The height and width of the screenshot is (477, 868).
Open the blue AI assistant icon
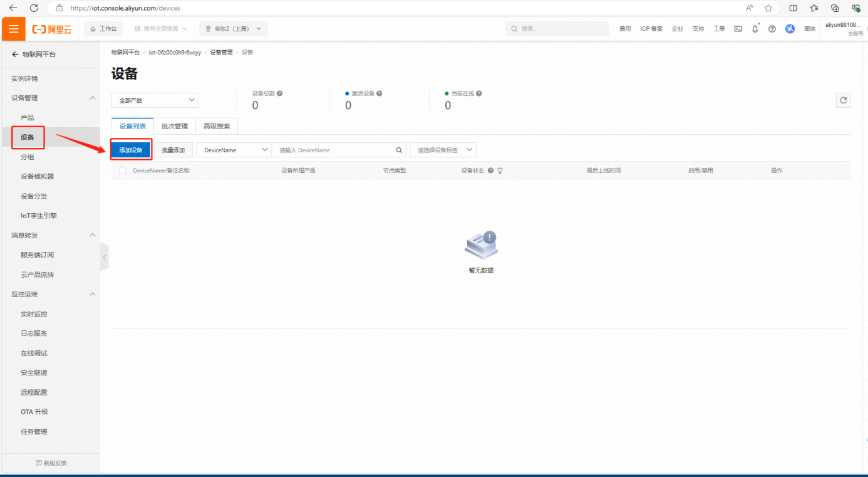click(790, 29)
